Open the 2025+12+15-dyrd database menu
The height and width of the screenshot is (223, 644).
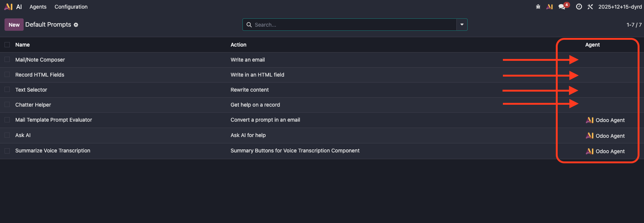pyautogui.click(x=620, y=7)
